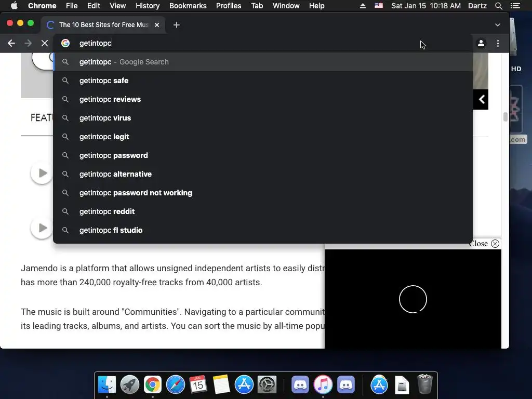Click the active tab 'The 10 Best Sites for Free Mus'
Image resolution: width=532 pixels, height=399 pixels.
(x=103, y=25)
